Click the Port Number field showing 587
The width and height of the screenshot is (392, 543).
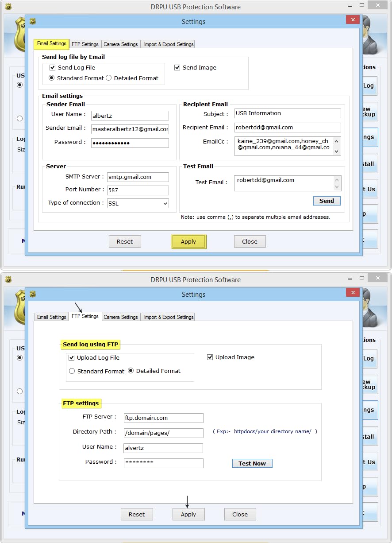[x=138, y=190]
